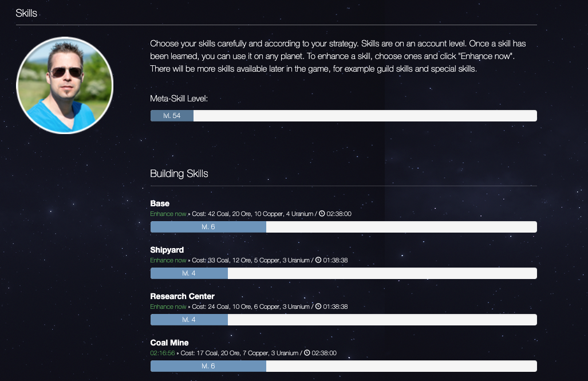Click the Coal Mine countdown timer 02:16:56
The image size is (588, 381).
tap(163, 353)
